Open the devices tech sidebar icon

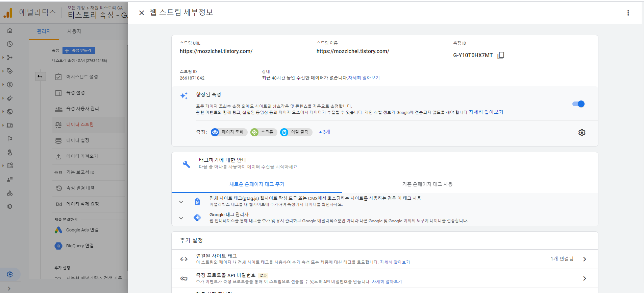pos(10,125)
